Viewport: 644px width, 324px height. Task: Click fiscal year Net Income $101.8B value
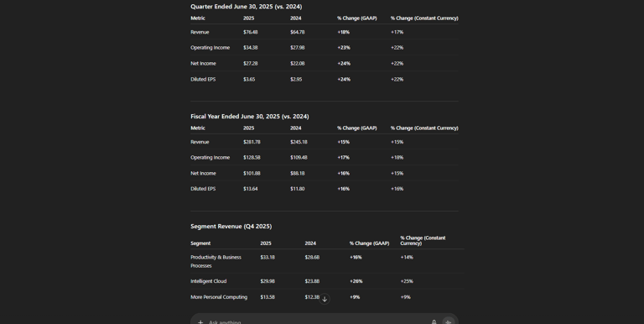coord(252,173)
